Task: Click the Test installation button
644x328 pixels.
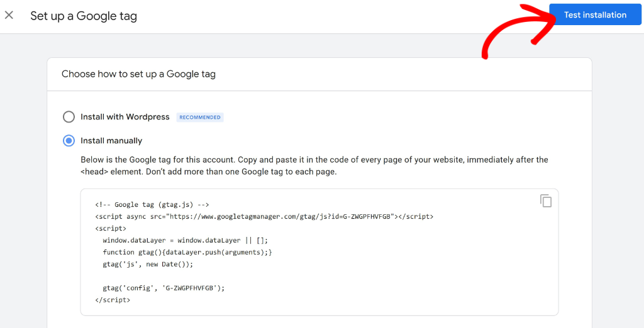Action: click(x=595, y=15)
